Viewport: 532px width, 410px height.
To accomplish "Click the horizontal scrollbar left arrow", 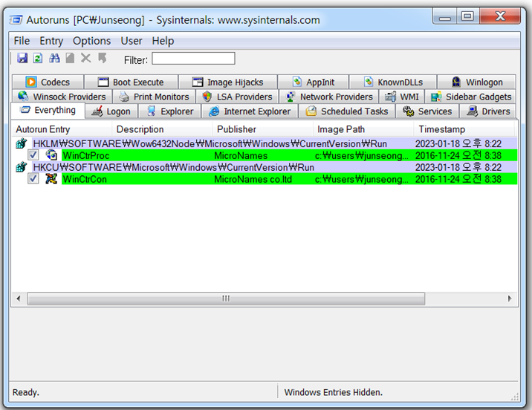I will pos(19,299).
